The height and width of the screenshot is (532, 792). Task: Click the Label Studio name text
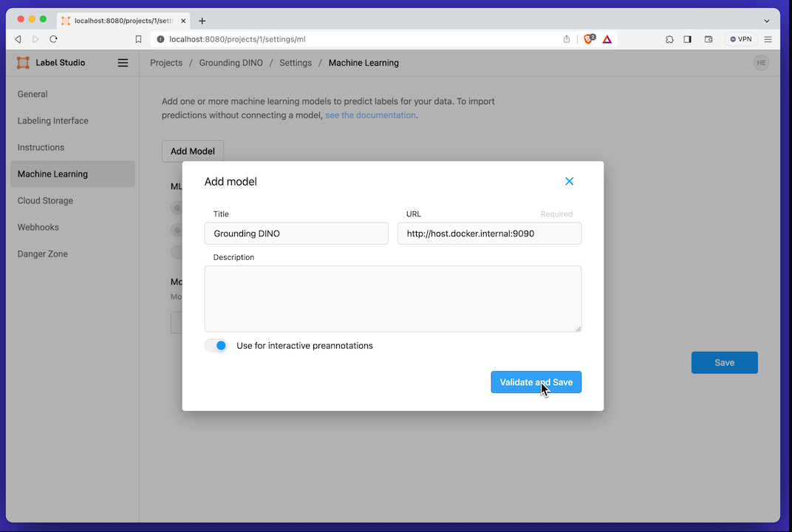tap(61, 63)
